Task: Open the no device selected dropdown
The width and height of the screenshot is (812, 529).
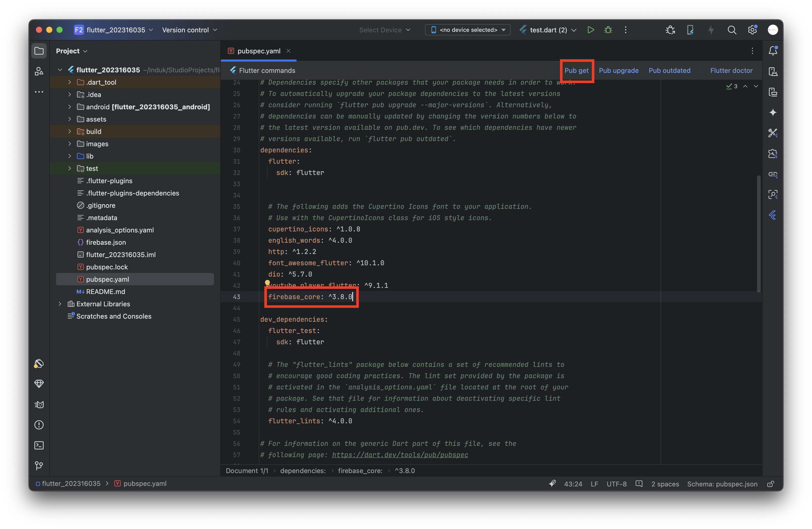Action: click(468, 30)
